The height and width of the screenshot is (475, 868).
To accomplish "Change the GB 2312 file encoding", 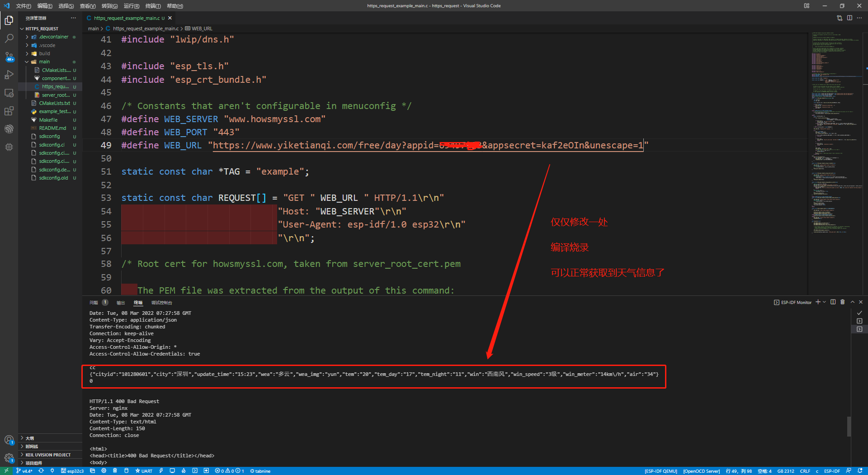I will click(x=786, y=471).
